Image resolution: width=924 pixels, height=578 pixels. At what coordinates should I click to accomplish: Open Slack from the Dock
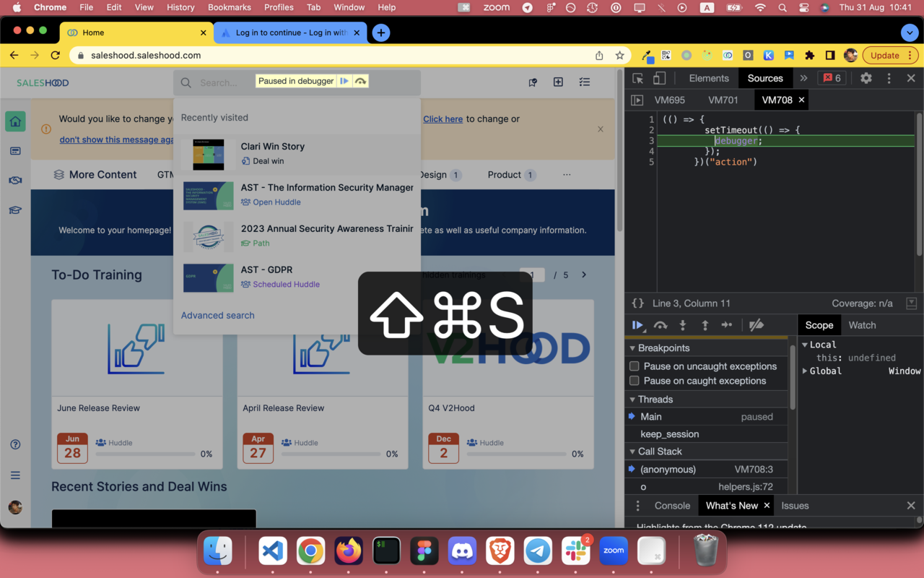[576, 551]
